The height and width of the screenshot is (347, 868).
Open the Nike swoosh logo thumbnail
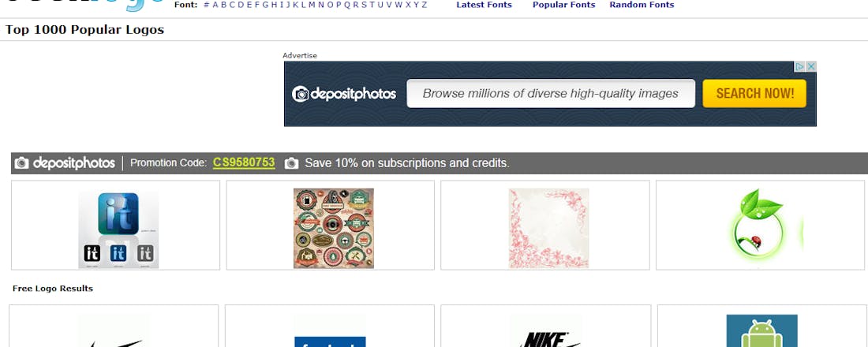click(114, 331)
